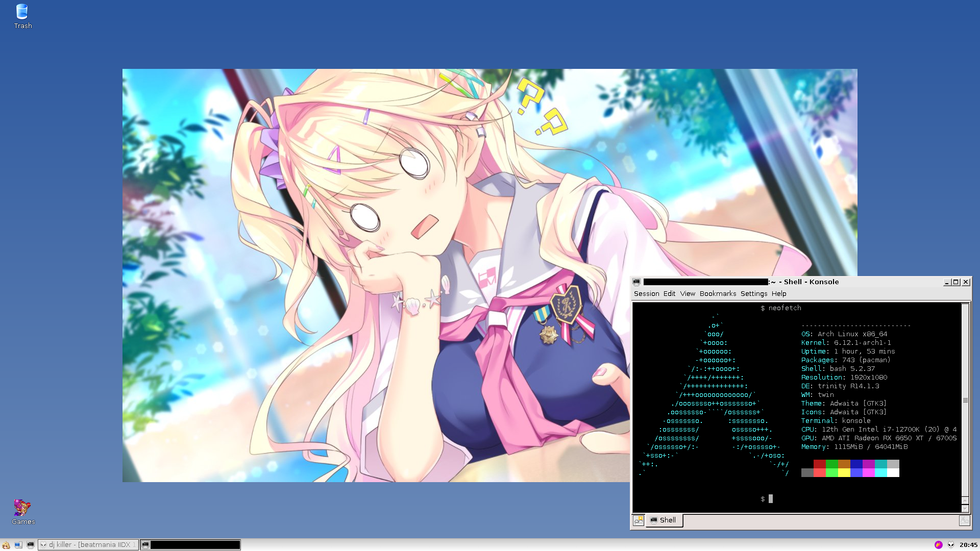Open the Settings menu in Konsole
The height and width of the screenshot is (551, 980).
pyautogui.click(x=753, y=294)
